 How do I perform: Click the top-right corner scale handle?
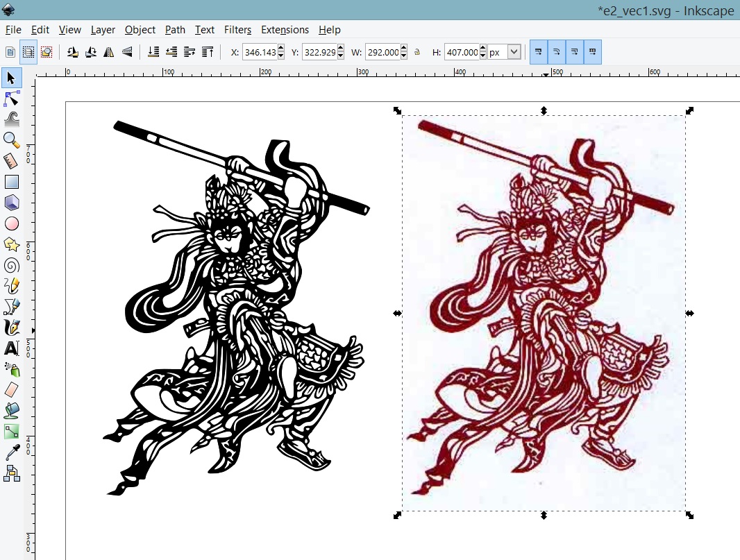point(689,110)
